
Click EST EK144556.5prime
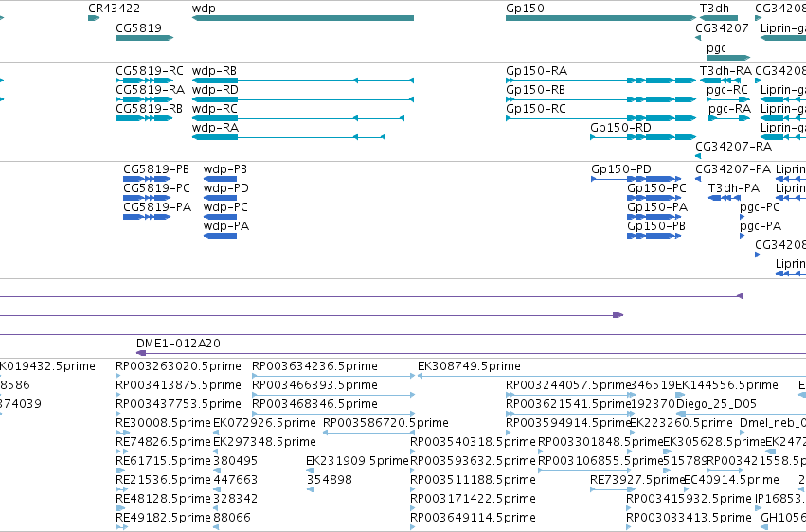coord(726,385)
